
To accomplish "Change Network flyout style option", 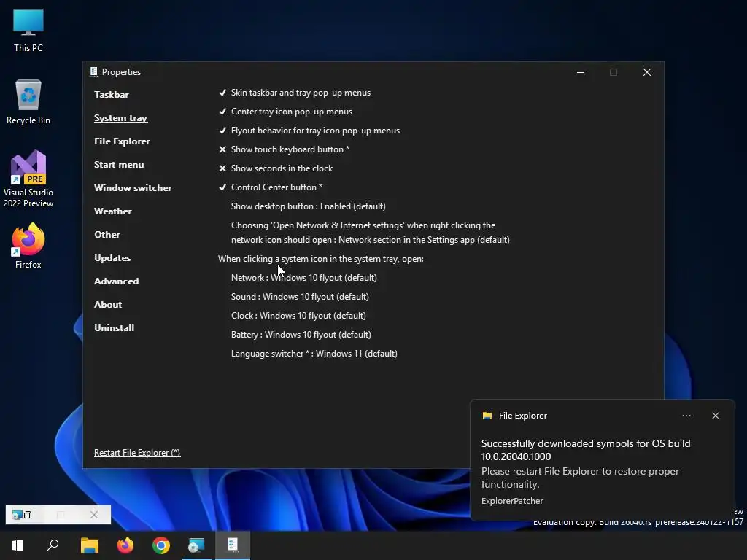I will [x=304, y=278].
